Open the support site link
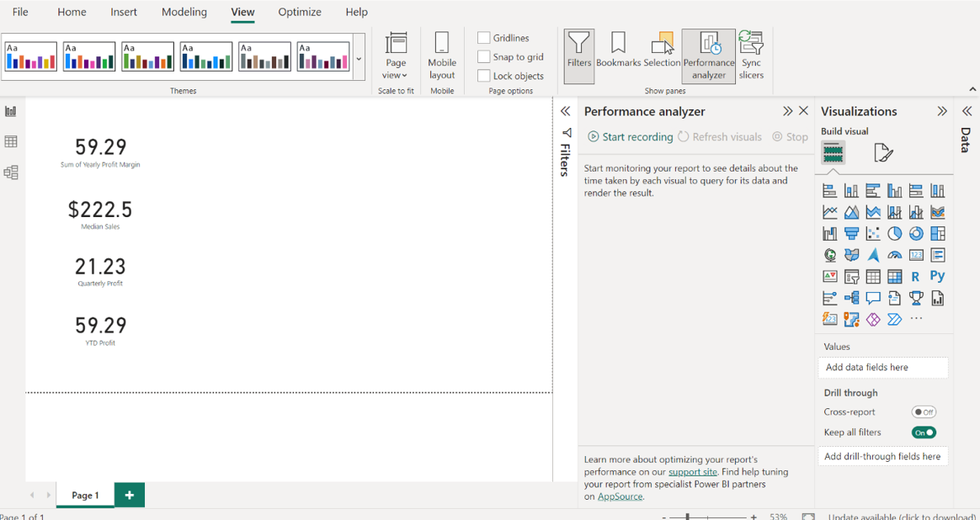980x520 pixels. pos(692,472)
